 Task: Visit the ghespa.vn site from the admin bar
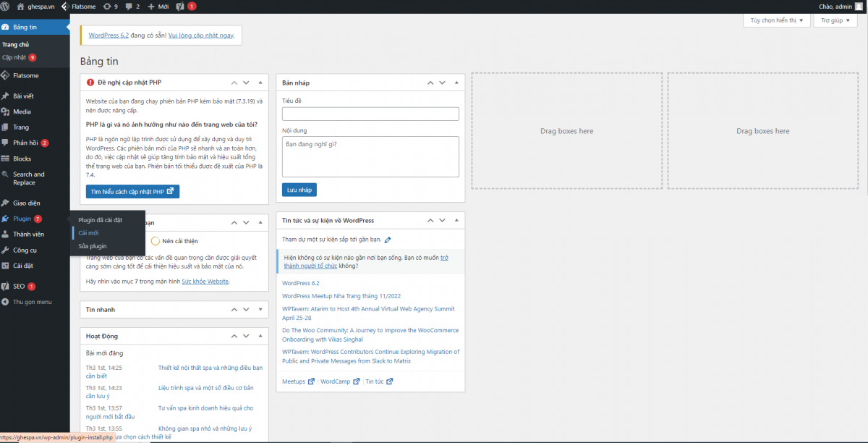tap(35, 6)
